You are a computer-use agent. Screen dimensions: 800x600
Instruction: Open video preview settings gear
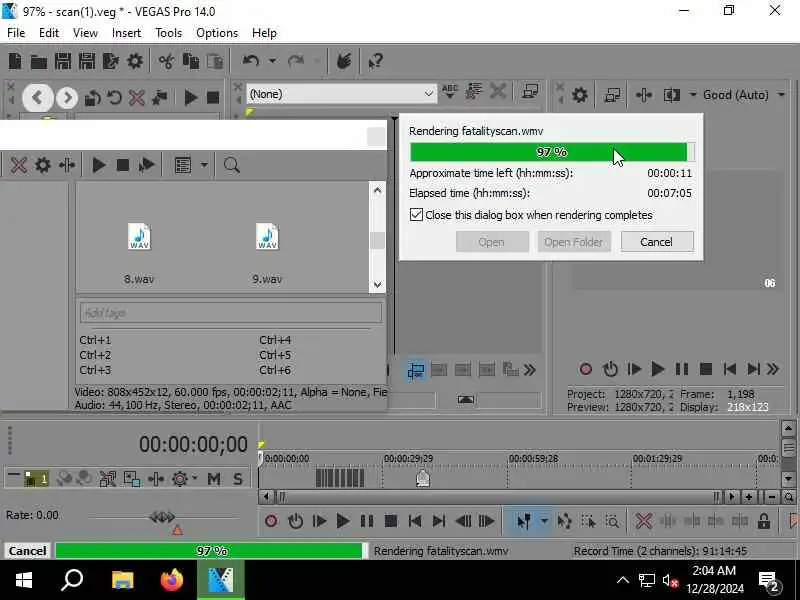[579, 95]
